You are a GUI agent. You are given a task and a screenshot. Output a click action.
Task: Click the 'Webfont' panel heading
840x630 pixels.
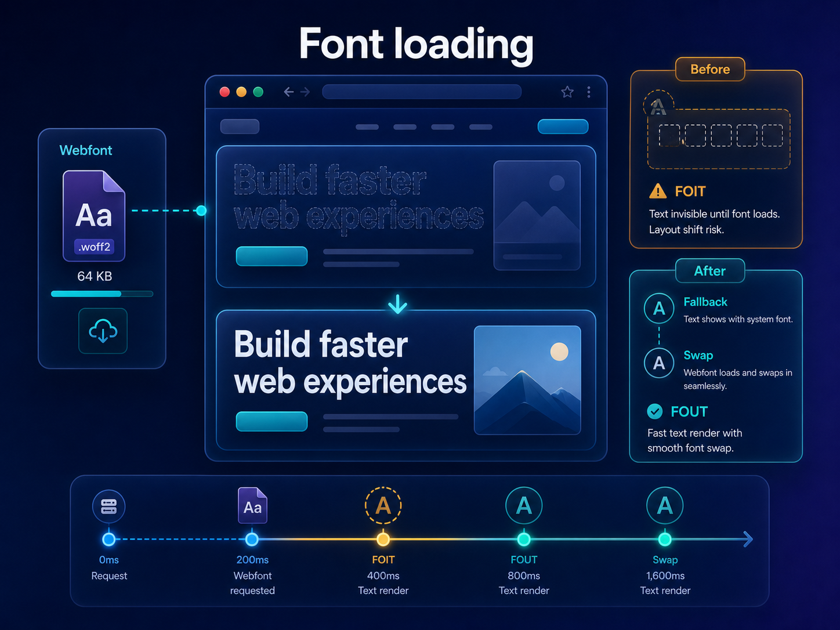(x=86, y=150)
